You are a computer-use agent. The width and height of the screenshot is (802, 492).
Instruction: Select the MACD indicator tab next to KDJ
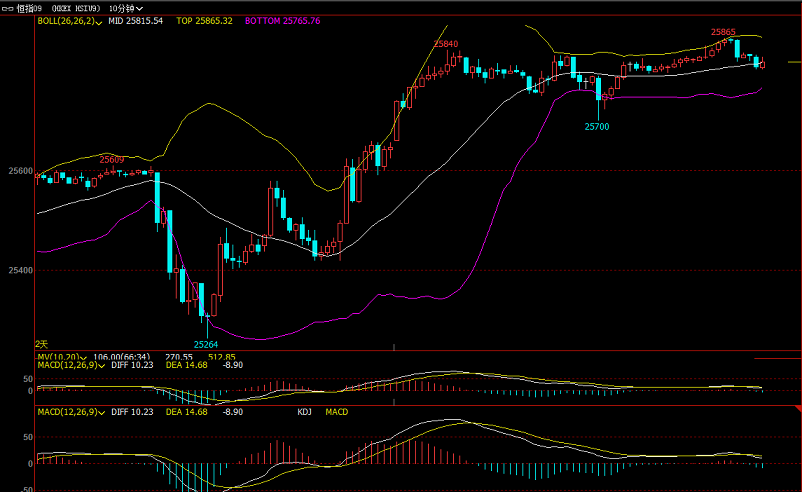tap(337, 412)
